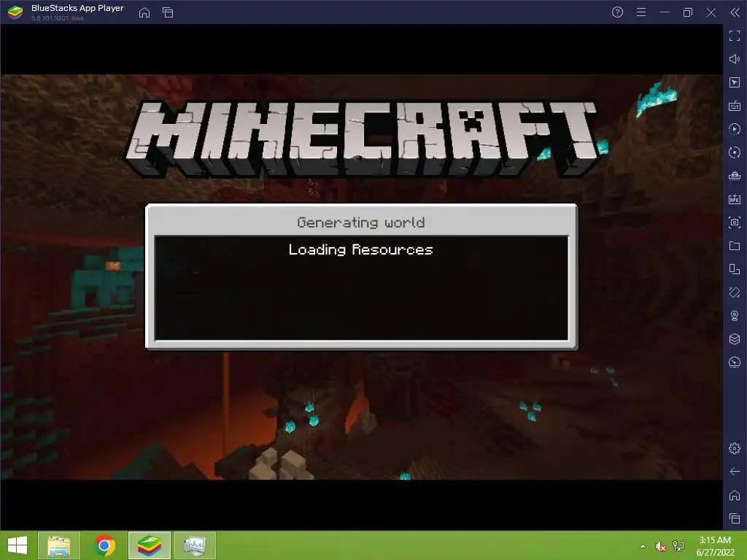Viewport: 747px width, 560px height.
Task: Collapse the sidebar with double chevron
Action: (735, 12)
